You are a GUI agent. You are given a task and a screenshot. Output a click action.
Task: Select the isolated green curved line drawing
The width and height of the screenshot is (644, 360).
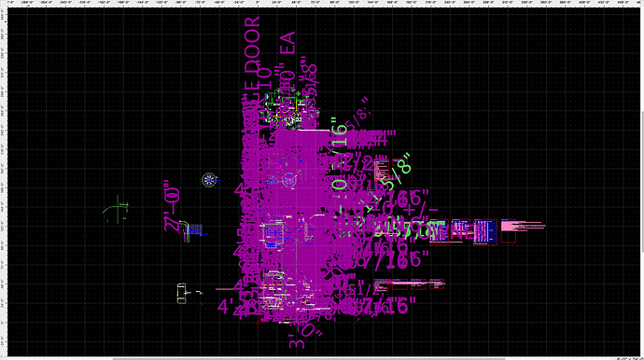[116, 210]
